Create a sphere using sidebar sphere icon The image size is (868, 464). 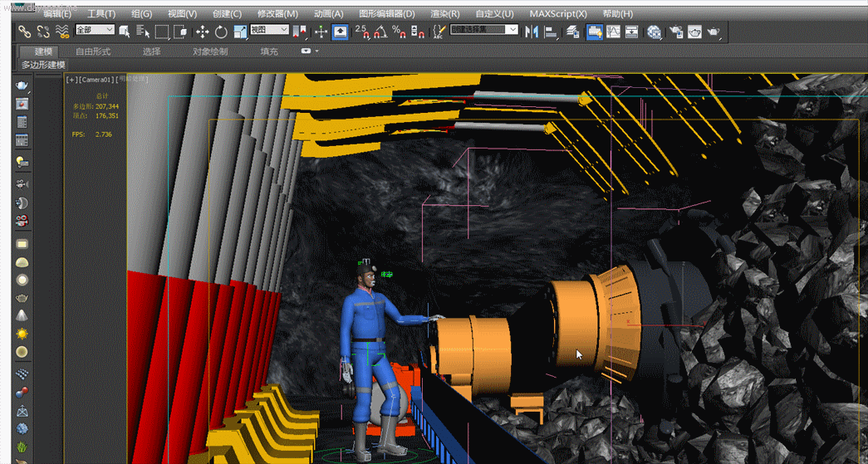tap(22, 280)
